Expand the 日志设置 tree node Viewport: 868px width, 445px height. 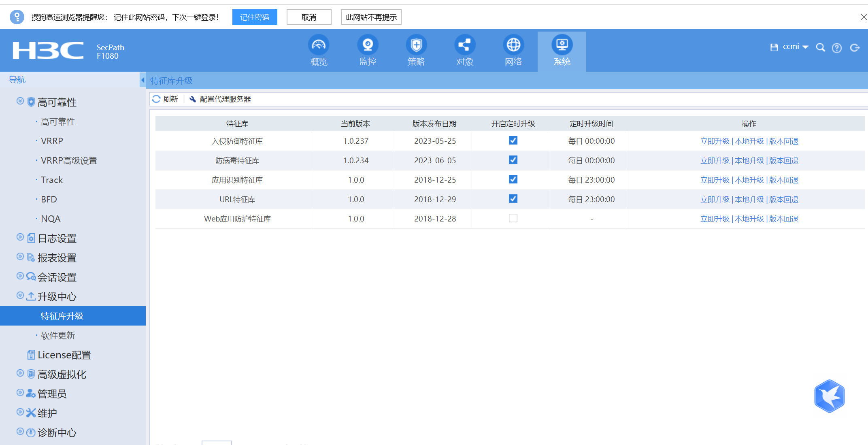click(20, 237)
